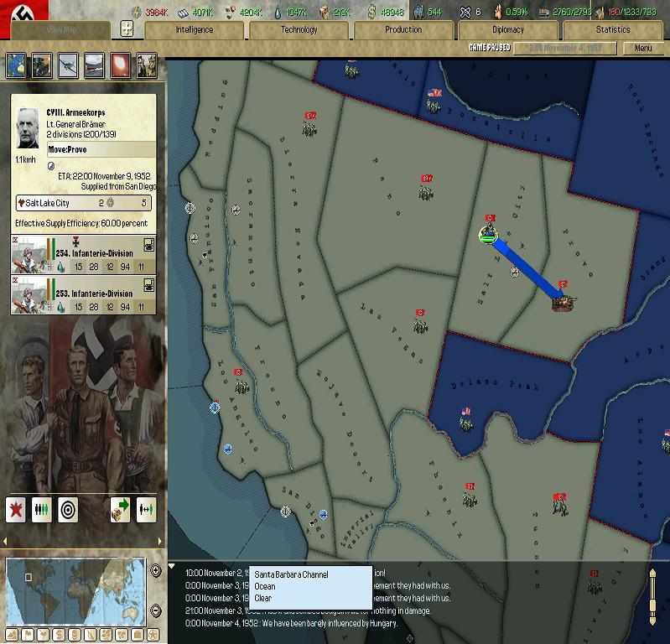Screen dimensions: 670x644
Task: Open the globe provinces hotbutton
Action: tap(16, 65)
